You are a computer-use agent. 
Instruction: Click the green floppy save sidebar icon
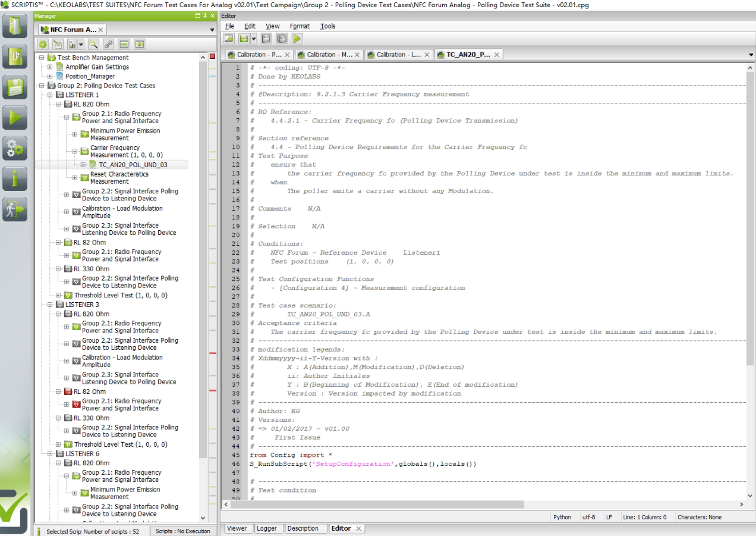15,87
